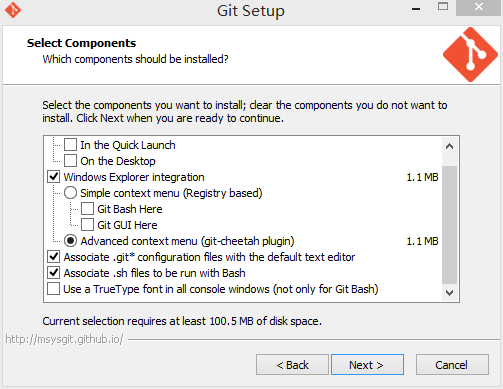
Task: Click the components list scrollbar thumb
Action: tap(449, 224)
